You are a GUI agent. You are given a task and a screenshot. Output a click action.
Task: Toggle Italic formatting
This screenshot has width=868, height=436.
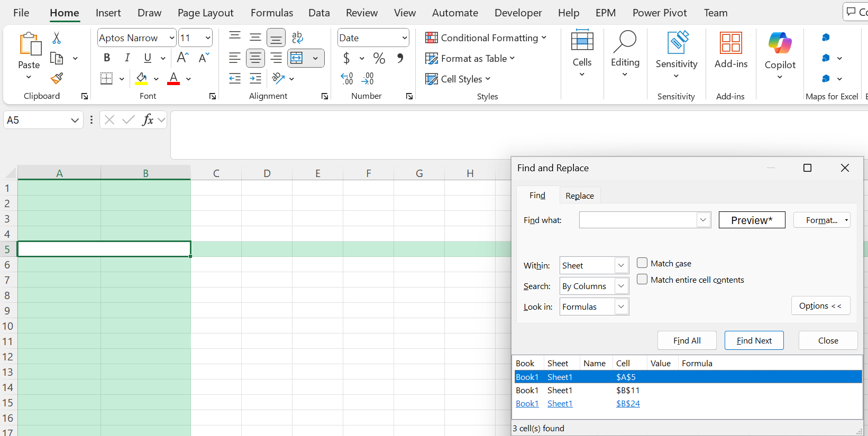coord(127,58)
